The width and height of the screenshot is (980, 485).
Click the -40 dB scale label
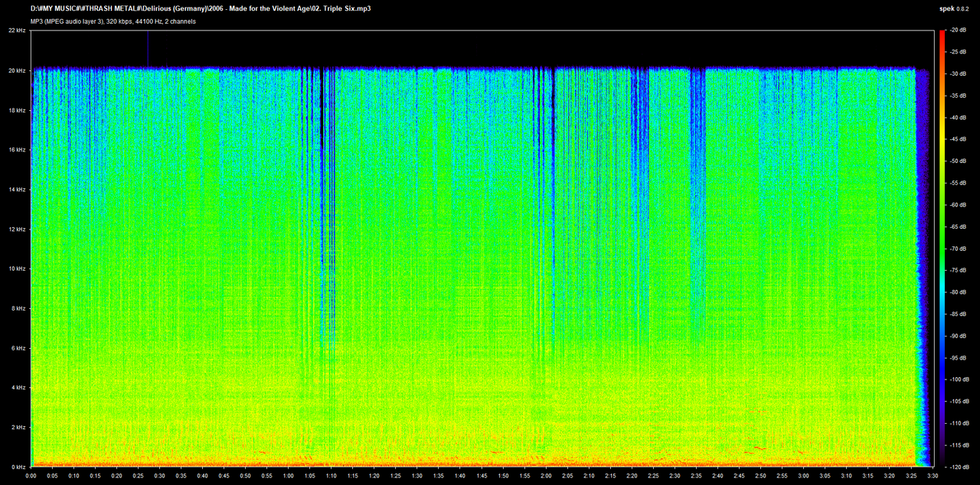[x=958, y=118]
